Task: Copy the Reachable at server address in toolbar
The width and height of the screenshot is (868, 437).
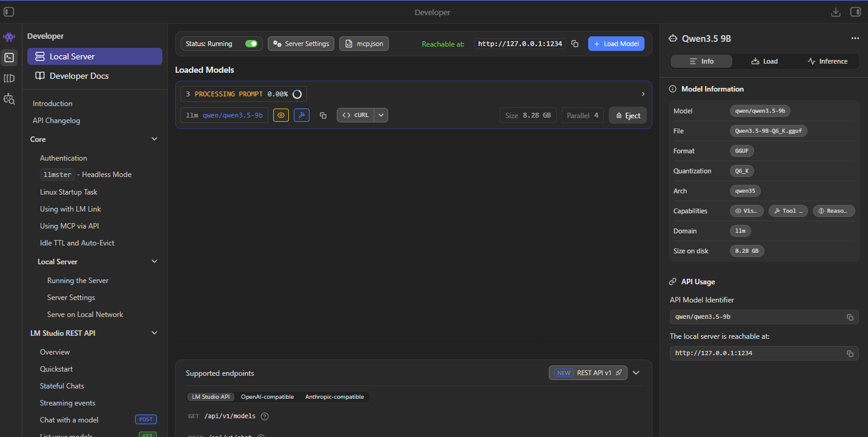Action: point(575,44)
